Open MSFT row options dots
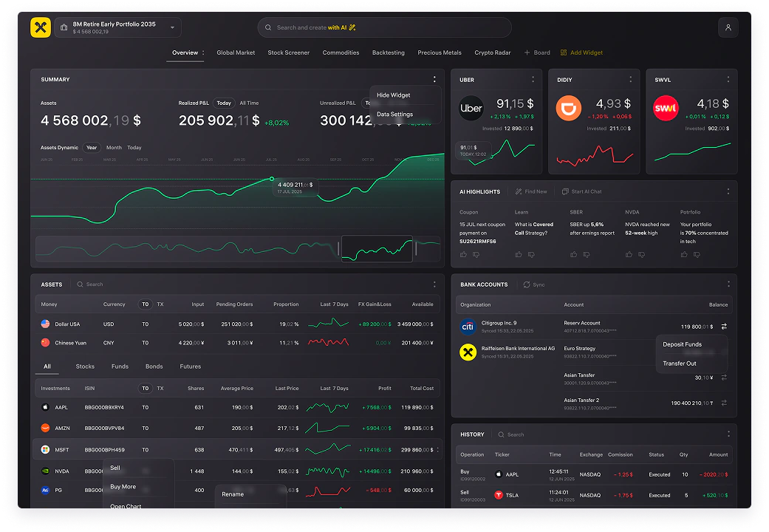Viewport: 769px width, 532px height. pyautogui.click(x=437, y=449)
